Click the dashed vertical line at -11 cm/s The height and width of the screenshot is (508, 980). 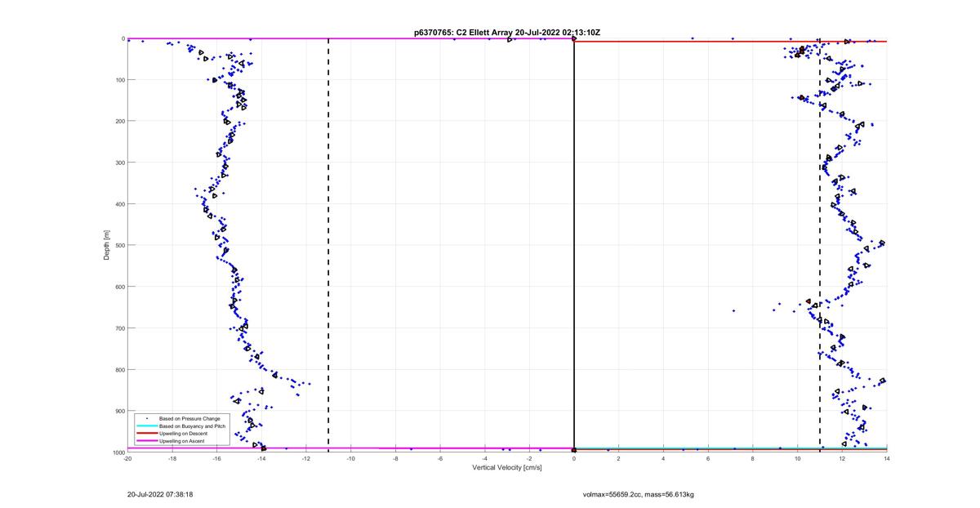tap(328, 245)
